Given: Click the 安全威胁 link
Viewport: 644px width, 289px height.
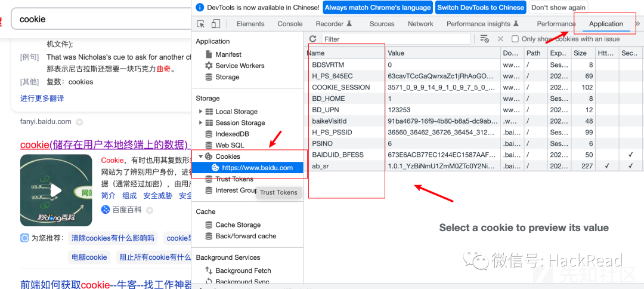Looking at the screenshot, I should coord(157,196).
